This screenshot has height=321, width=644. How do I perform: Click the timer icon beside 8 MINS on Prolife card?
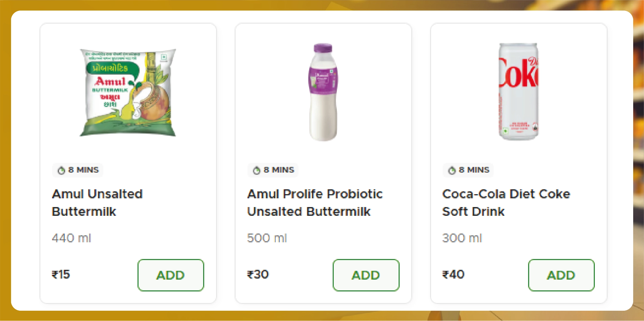click(256, 170)
